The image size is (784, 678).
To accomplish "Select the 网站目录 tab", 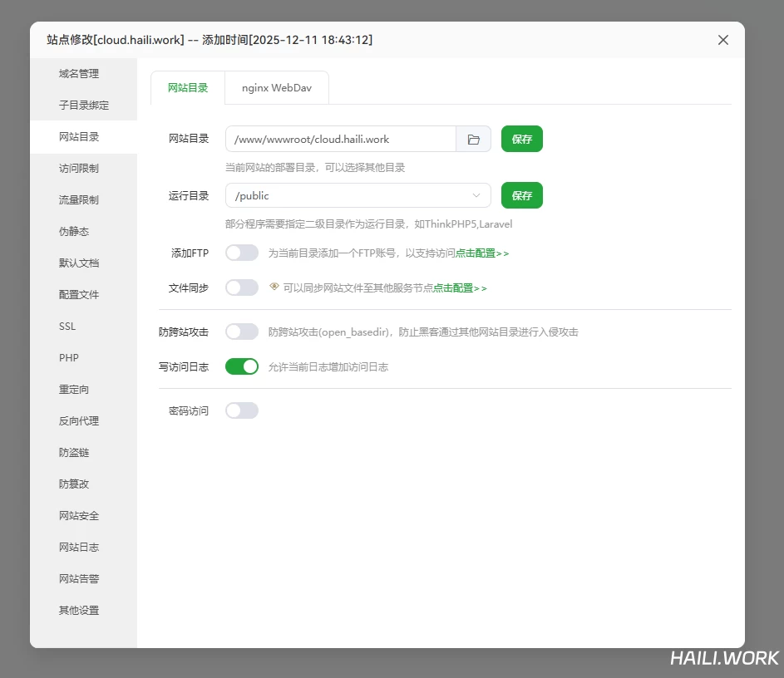I will tap(188, 87).
